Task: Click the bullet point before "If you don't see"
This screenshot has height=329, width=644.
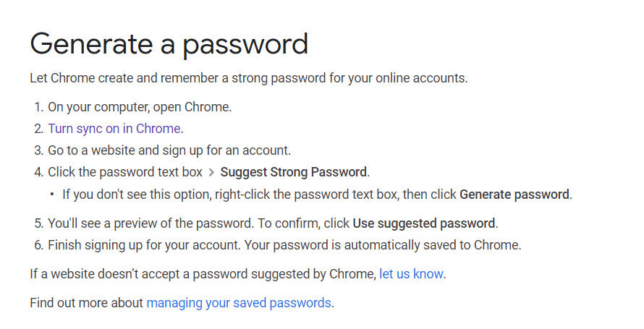Action: 52,195
